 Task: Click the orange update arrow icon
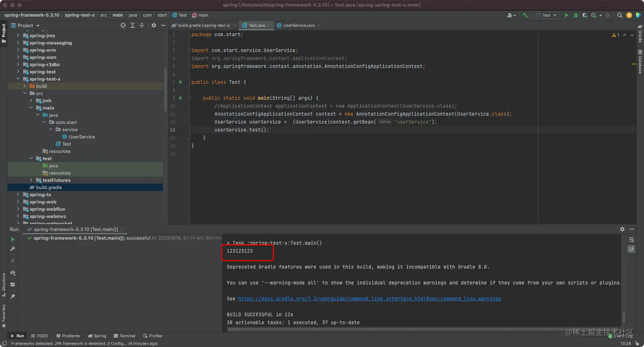pyautogui.click(x=629, y=15)
